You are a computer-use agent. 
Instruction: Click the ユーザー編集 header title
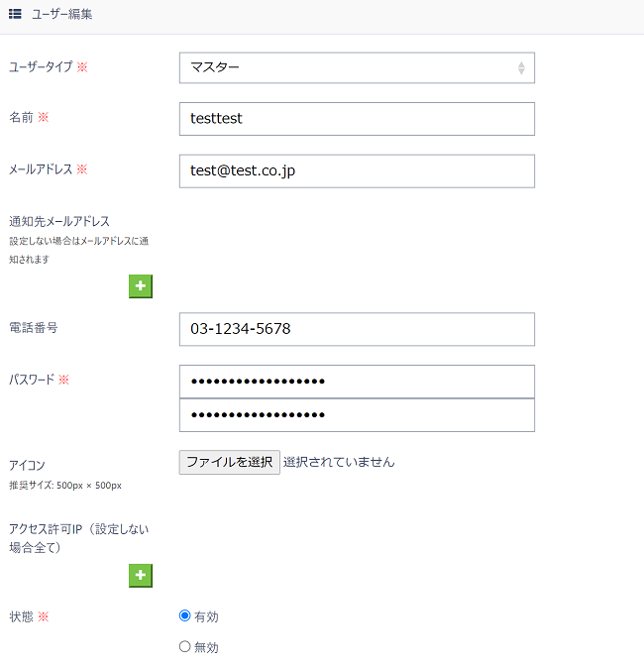click(62, 14)
